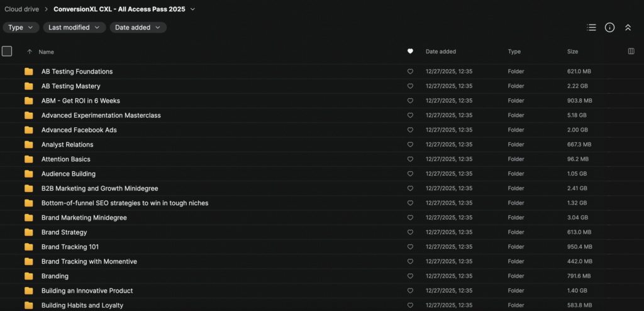This screenshot has height=311, width=644.
Task: Open the Last modified filter dropdown
Action: click(74, 28)
